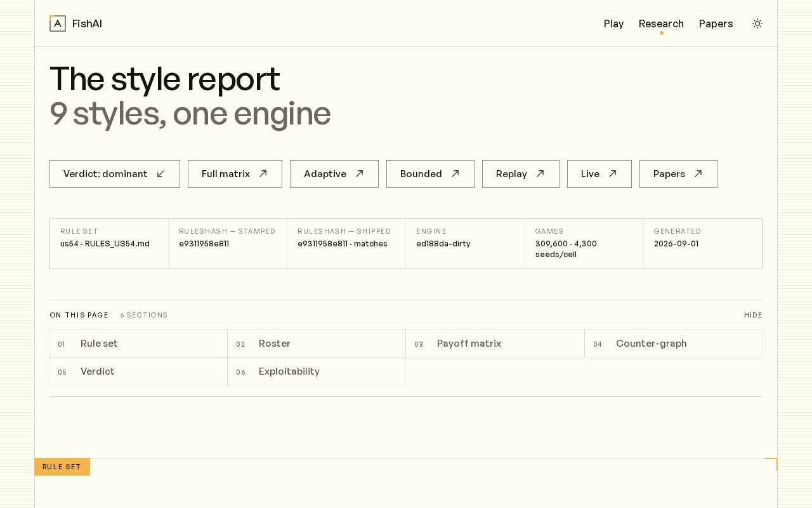The width and height of the screenshot is (812, 508).
Task: Select the rule set value us54 · RULES_US54.md
Action: (x=105, y=244)
